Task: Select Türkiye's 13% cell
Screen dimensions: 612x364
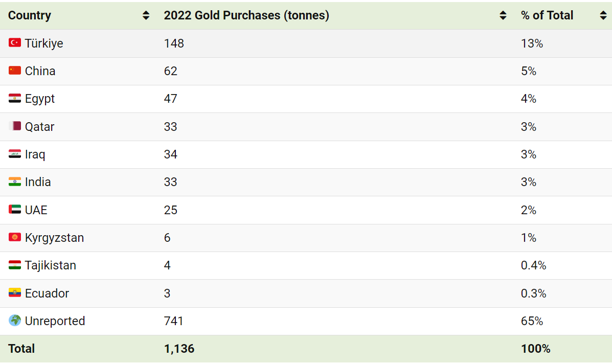Action: pyautogui.click(x=532, y=43)
